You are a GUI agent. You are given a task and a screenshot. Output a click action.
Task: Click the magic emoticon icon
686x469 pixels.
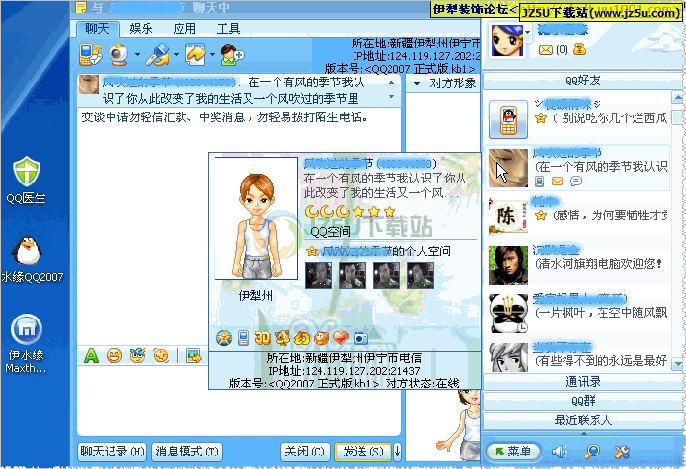tap(137, 356)
